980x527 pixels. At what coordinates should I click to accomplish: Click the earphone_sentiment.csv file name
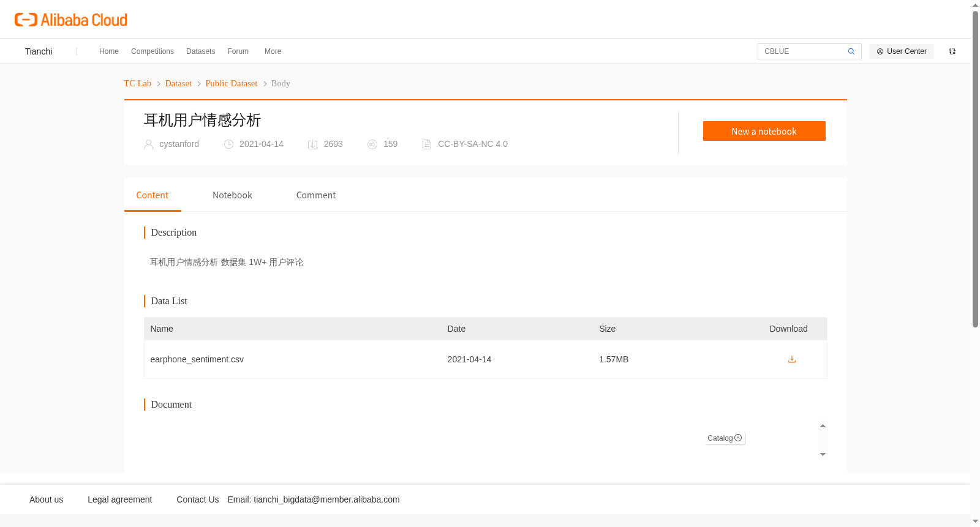tap(197, 359)
